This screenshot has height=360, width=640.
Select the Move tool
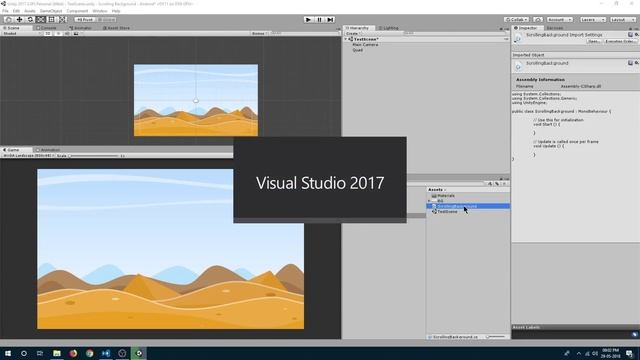19,20
